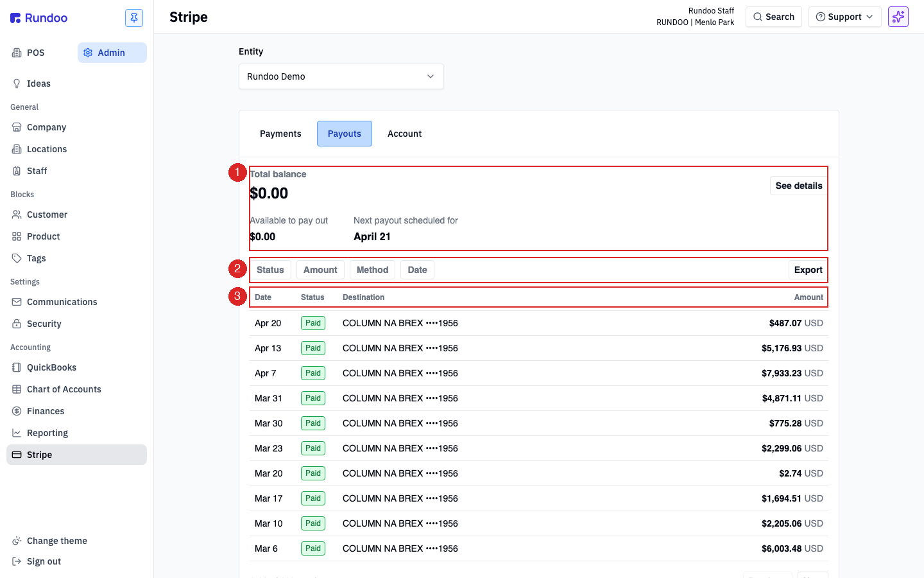Select the Payouts tab
This screenshot has height=578, width=924.
345,134
